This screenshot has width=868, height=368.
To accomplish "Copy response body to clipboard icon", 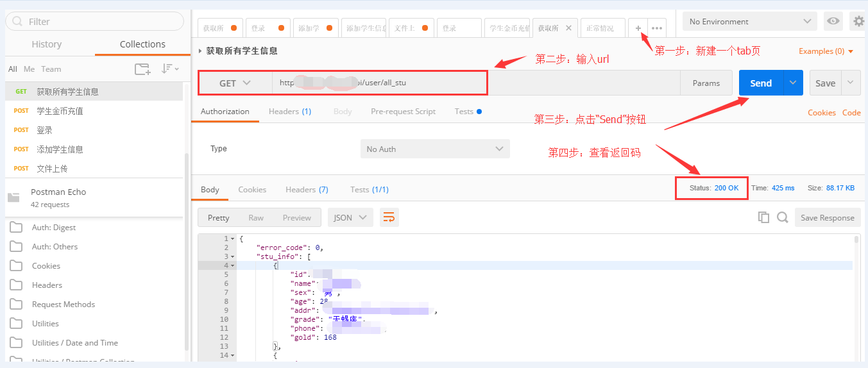I will (763, 217).
